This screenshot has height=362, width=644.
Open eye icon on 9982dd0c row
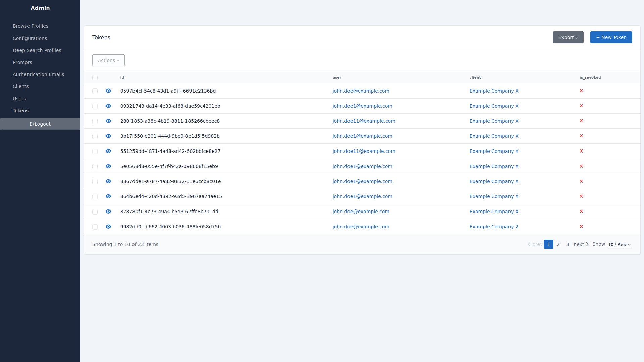[x=108, y=227]
